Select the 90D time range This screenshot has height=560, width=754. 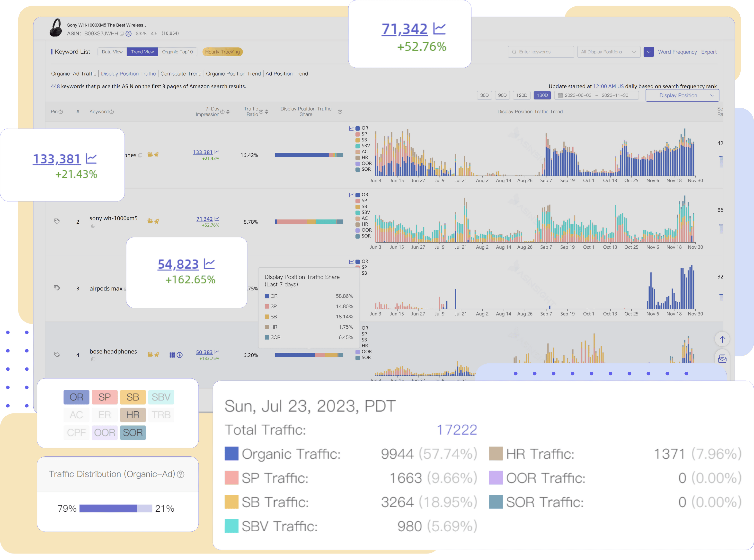pyautogui.click(x=502, y=95)
